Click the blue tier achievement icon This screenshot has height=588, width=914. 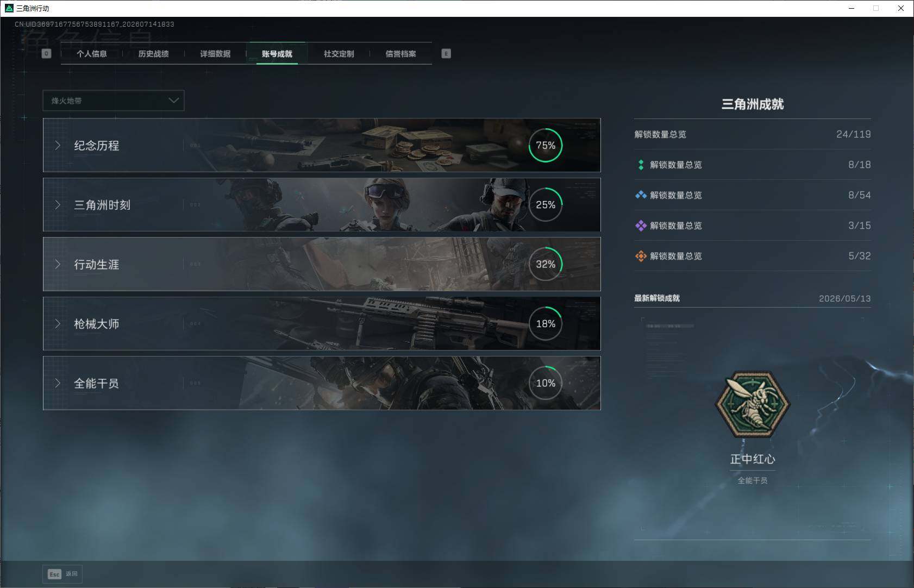coord(641,195)
